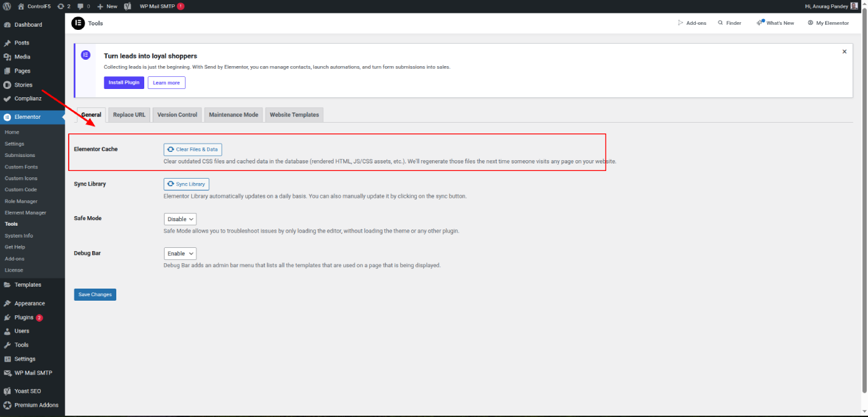This screenshot has width=868, height=417.
Task: Open the Safe Mode Disable dropdown
Action: click(x=180, y=219)
